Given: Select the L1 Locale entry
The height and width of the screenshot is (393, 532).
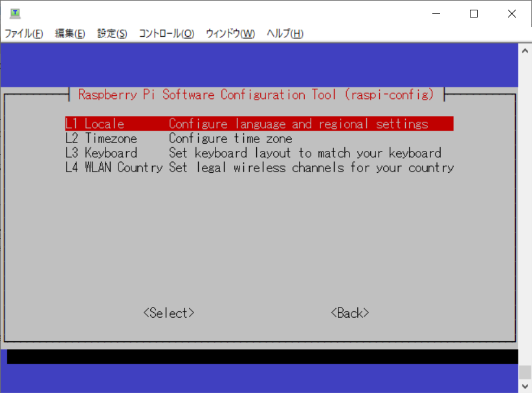Looking at the screenshot, I should coord(260,124).
